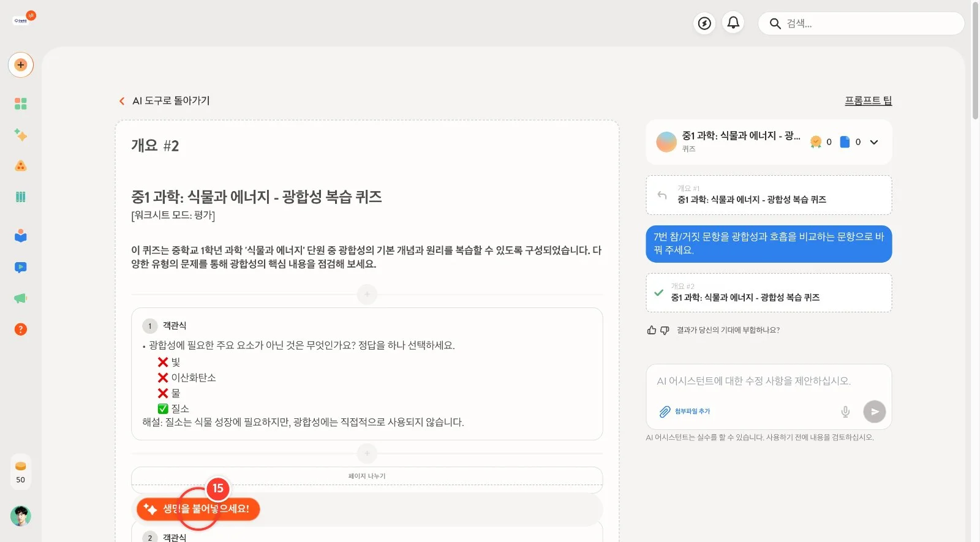Viewport: 980px width, 542px height.
Task: Expand the quiz header chevron
Action: [x=874, y=142]
